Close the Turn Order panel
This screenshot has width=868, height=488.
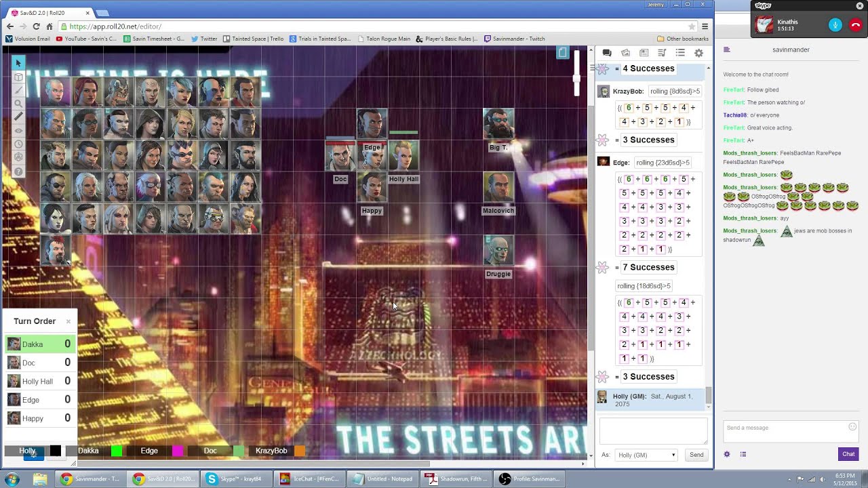point(68,321)
